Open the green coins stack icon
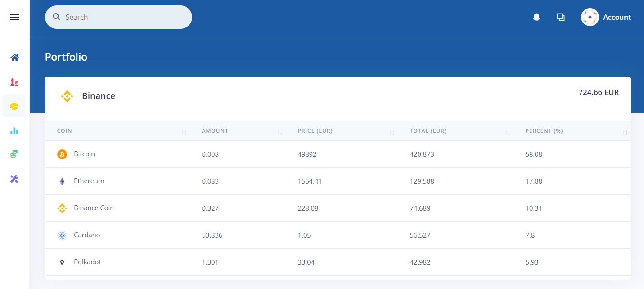The height and width of the screenshot is (289, 644). [x=14, y=154]
